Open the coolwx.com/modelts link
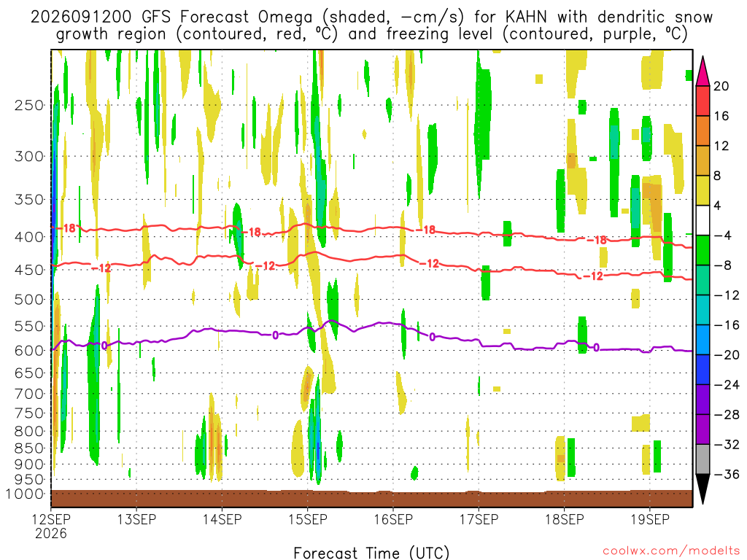Viewport: 747px width, 560px height. 671,551
